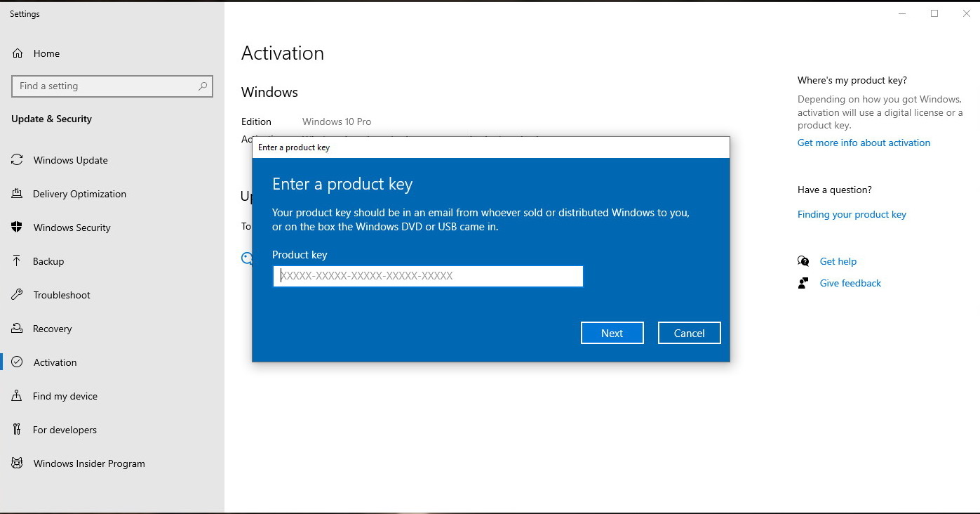Screen dimensions: 980x514
Task: Go to Delivery Optimization section
Action: (x=112, y=194)
